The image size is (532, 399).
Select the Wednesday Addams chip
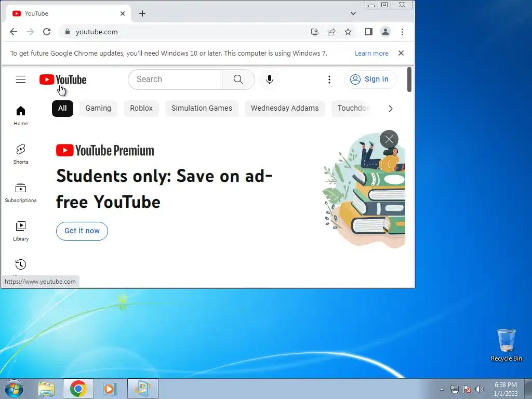[x=285, y=108]
